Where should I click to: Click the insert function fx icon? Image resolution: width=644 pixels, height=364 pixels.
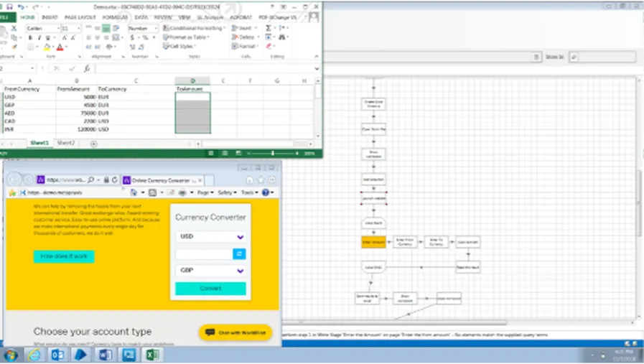click(87, 69)
